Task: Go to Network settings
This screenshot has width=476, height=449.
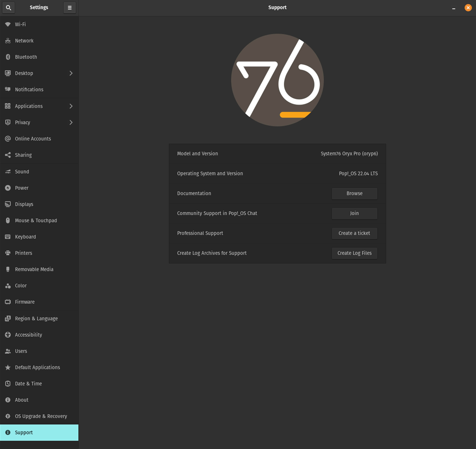Action: click(x=39, y=40)
